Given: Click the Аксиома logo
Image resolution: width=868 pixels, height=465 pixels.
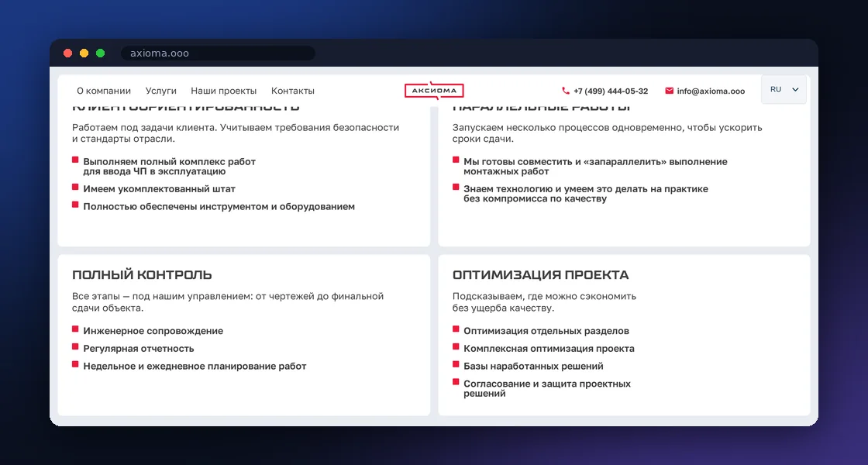Looking at the screenshot, I should click(434, 90).
